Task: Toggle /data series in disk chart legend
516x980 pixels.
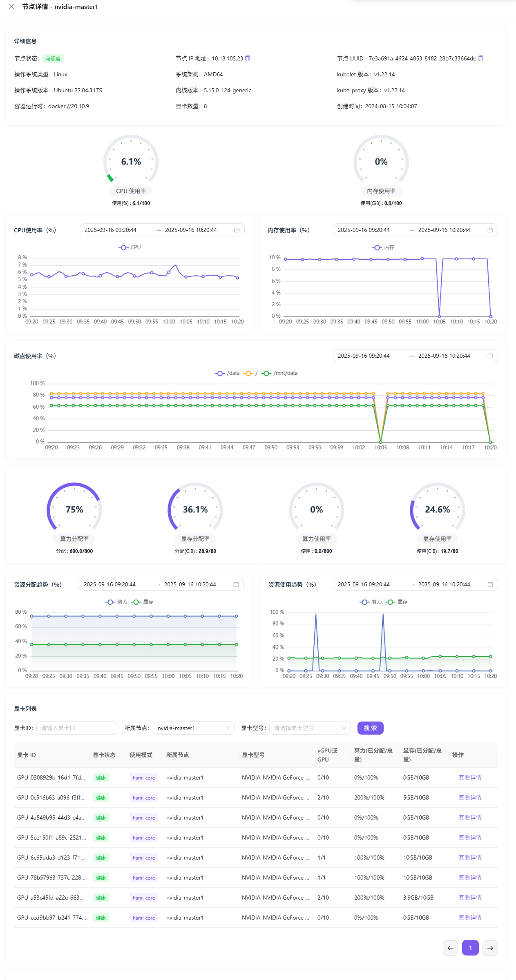Action: coord(228,373)
